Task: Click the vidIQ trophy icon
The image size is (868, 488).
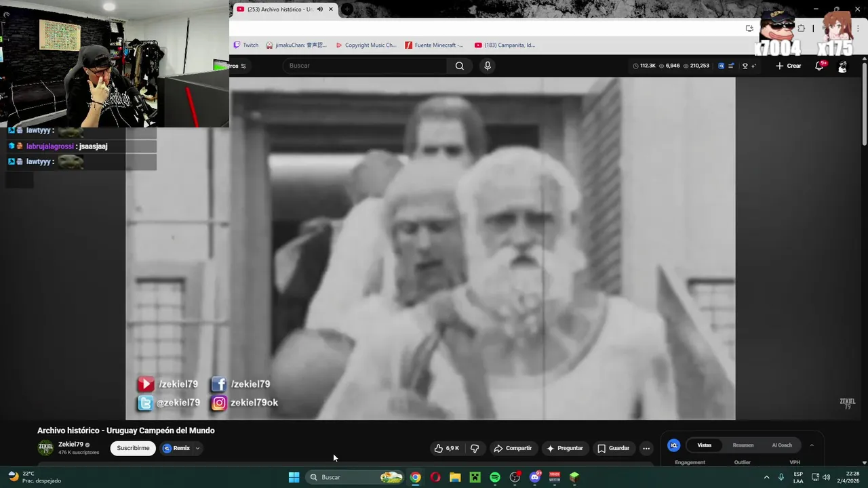Action: coord(745,66)
